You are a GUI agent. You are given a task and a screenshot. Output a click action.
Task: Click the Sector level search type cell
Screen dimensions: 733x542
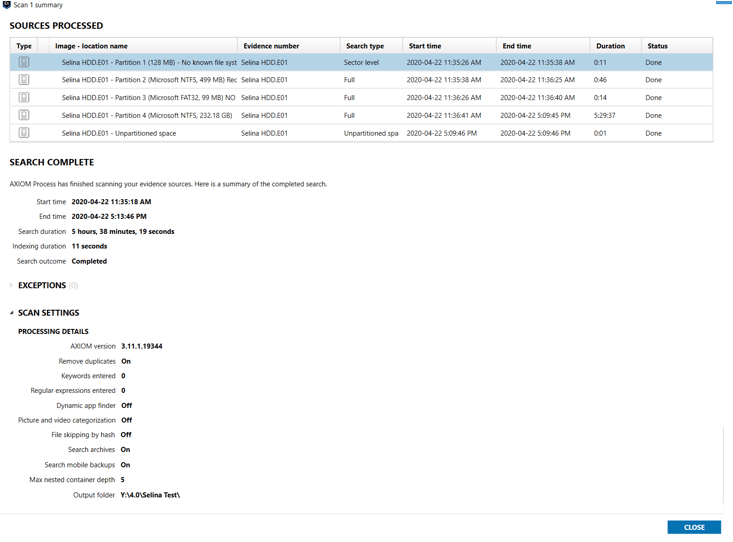(x=361, y=63)
